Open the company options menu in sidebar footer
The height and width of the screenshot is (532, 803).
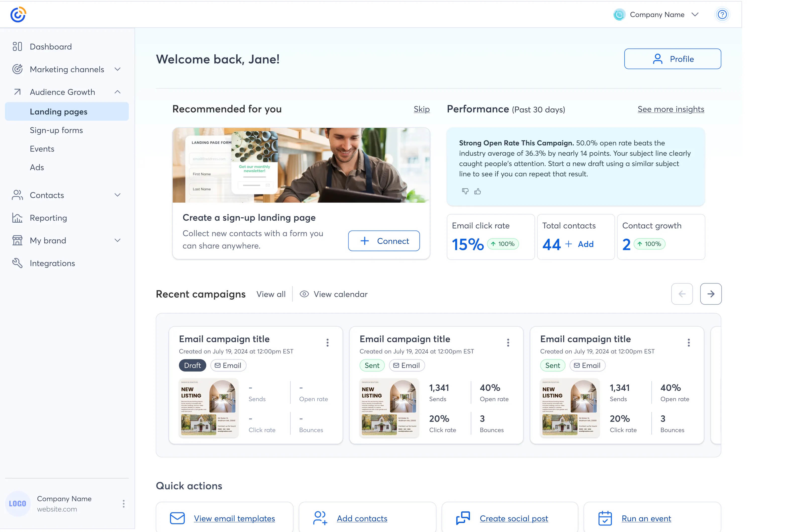coord(124,503)
